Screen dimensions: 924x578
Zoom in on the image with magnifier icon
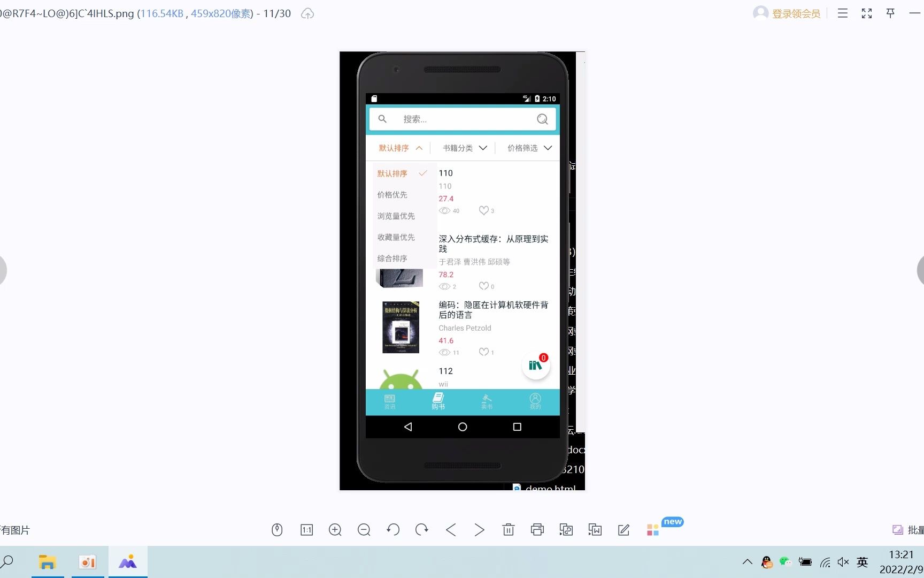335,529
